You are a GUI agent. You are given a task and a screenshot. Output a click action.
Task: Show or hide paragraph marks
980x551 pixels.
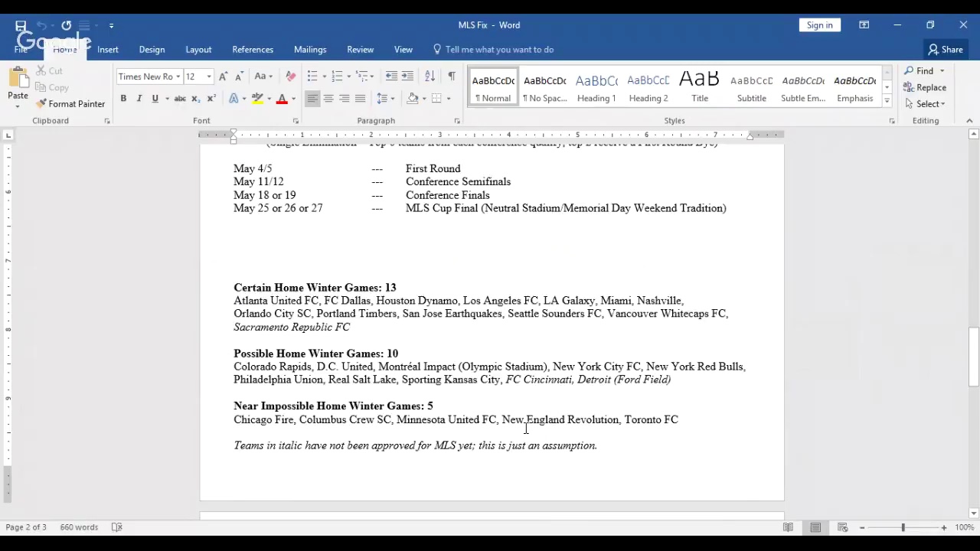[452, 77]
